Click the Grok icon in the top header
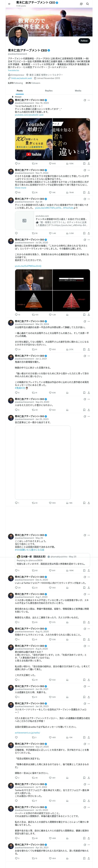 [81, 4]
